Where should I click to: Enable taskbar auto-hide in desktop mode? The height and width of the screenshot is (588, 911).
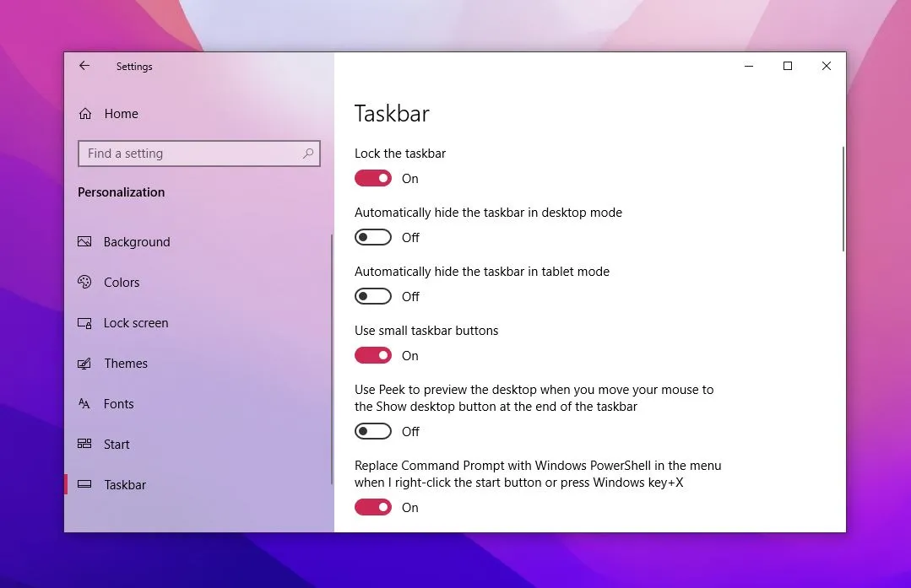click(x=373, y=237)
